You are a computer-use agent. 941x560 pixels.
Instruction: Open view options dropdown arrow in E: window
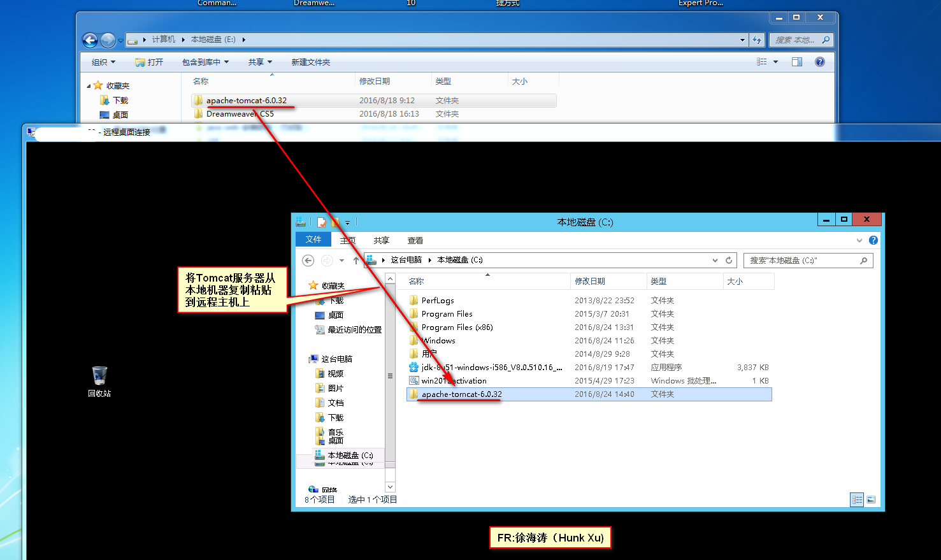tap(775, 62)
